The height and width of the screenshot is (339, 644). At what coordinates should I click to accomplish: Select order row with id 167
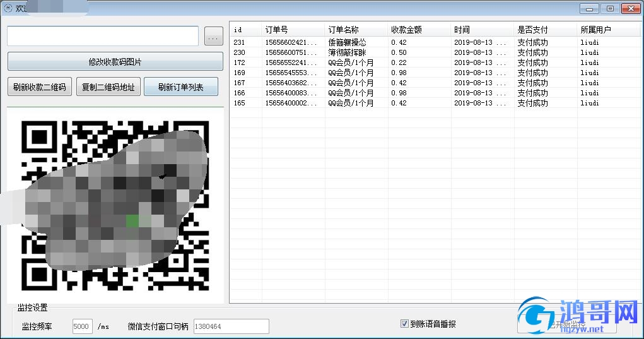(x=435, y=83)
